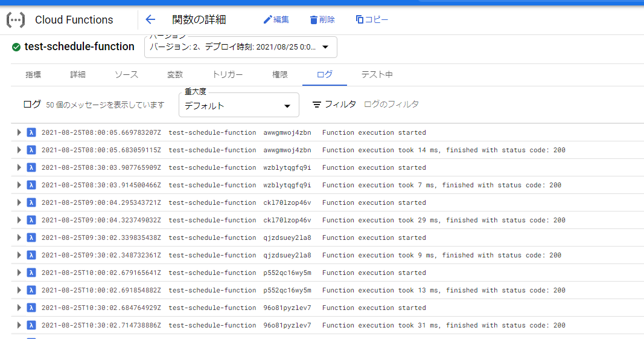Screen dimensions: 644x339
Task: Switch to the 変数 tab
Action: pos(175,74)
